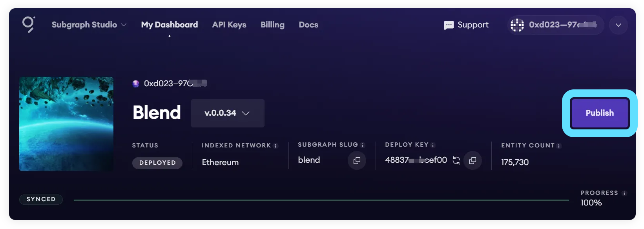Screen dimensions: 644x229
Task: Click the info icon next to PROGRESS
Action: pos(624,193)
